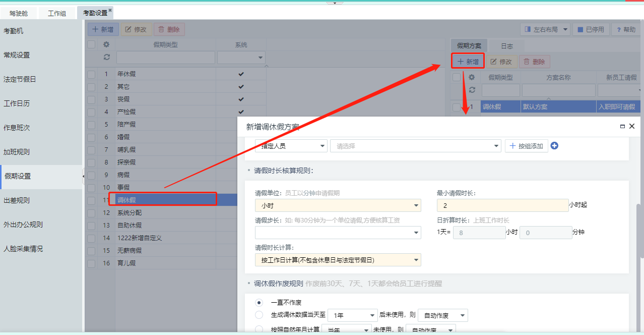644x335 pixels.
Task: Click 新增 in the 假期方案 panel
Action: coord(468,62)
